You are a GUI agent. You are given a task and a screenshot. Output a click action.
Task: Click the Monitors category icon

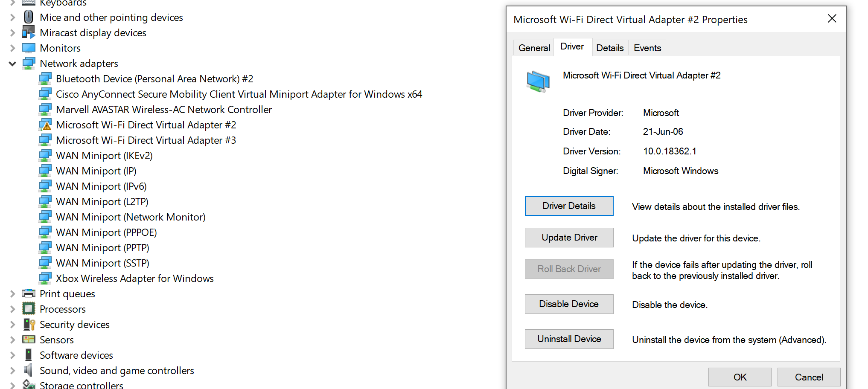29,48
